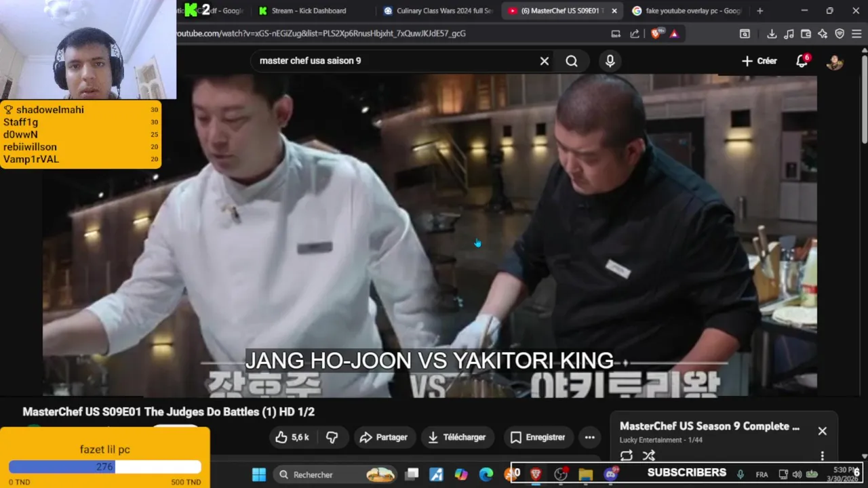Switch to the Culinary Class Wars tab

click(437, 11)
